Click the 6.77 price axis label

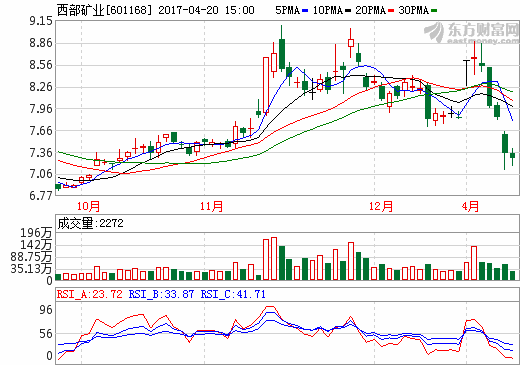tap(41, 195)
